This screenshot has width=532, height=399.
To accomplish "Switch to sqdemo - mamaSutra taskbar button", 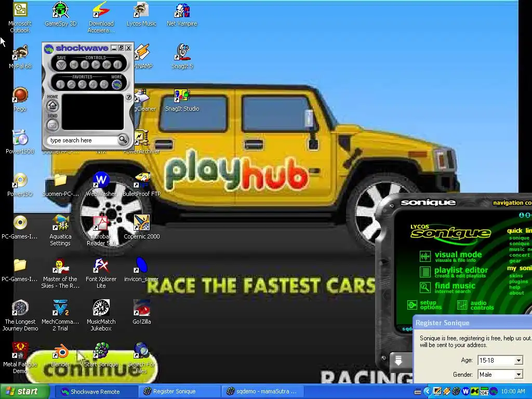I will pyautogui.click(x=262, y=392).
